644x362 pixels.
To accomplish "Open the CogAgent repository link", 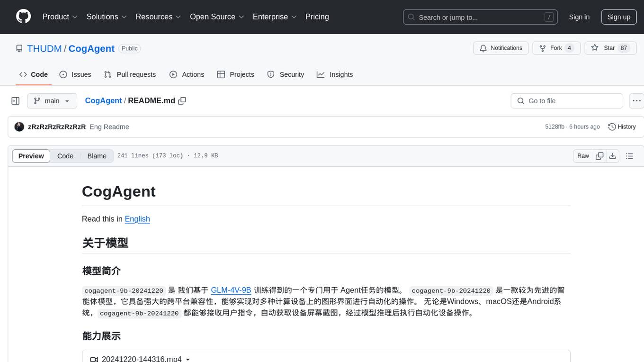I will [x=91, y=48].
